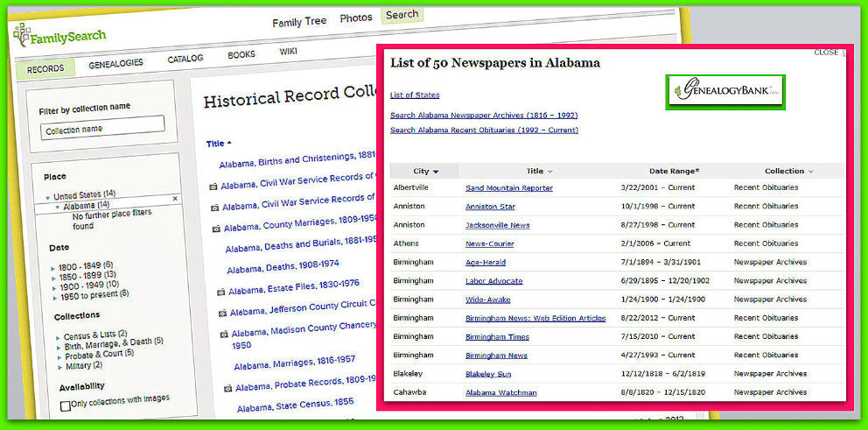The image size is (868, 430).
Task: Open Alabama, County Marriages collection
Action: [300, 222]
